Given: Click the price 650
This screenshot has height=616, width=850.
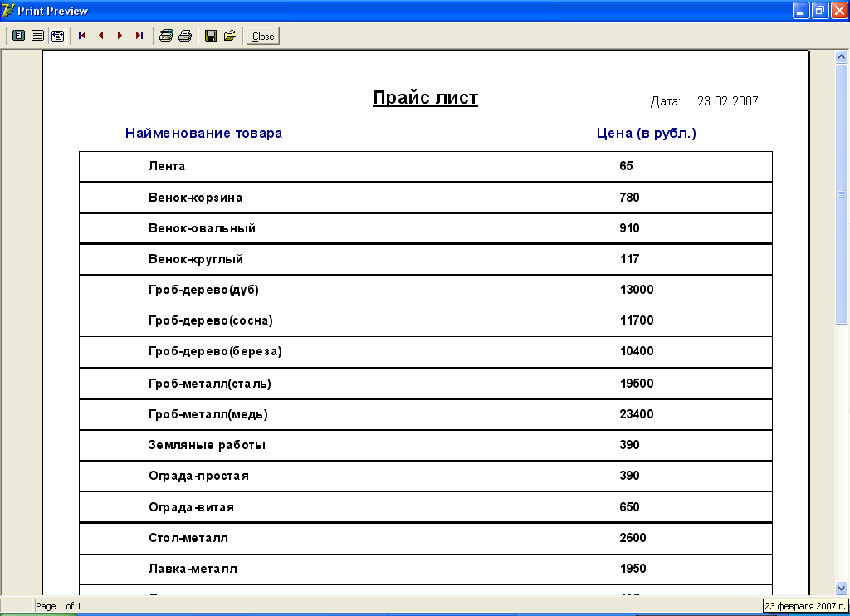Looking at the screenshot, I should (629, 507).
